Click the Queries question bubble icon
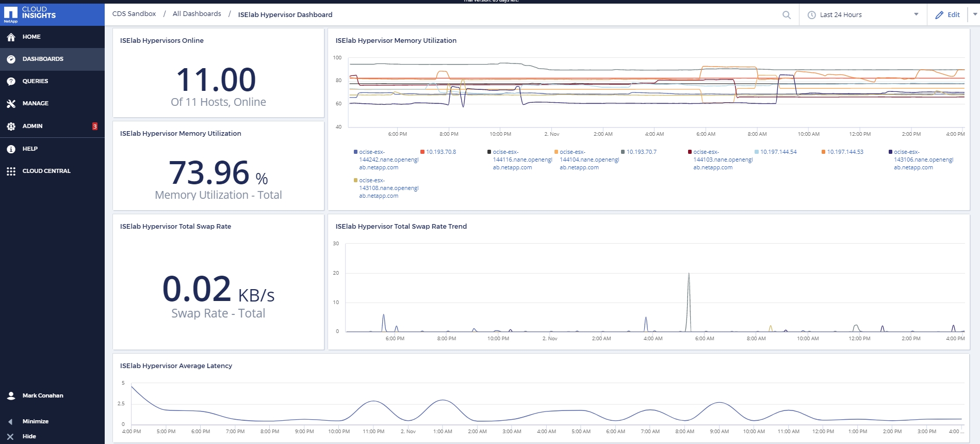 click(11, 82)
